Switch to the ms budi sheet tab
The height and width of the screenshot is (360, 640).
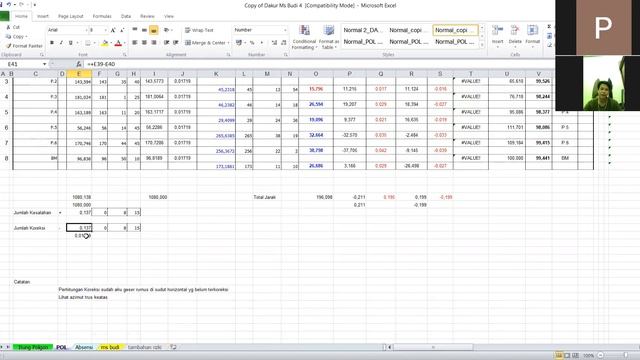click(x=110, y=347)
